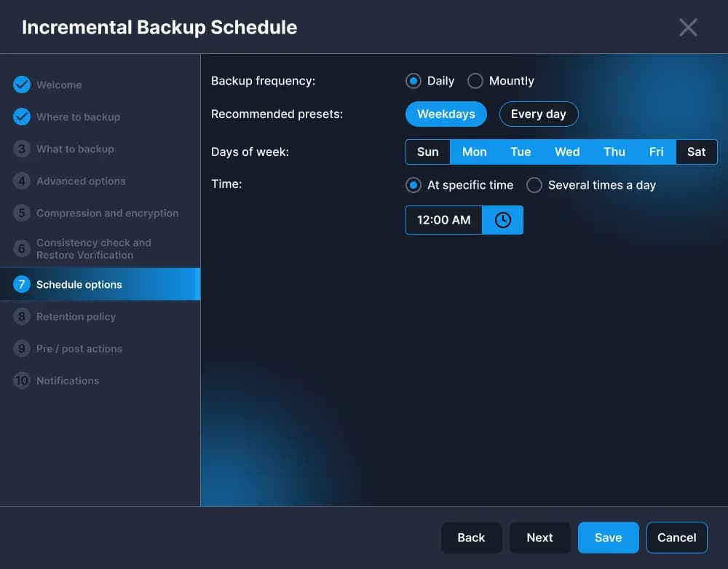Viewport: 728px width, 569px height.
Task: Open the time picker clock icon
Action: 502,219
